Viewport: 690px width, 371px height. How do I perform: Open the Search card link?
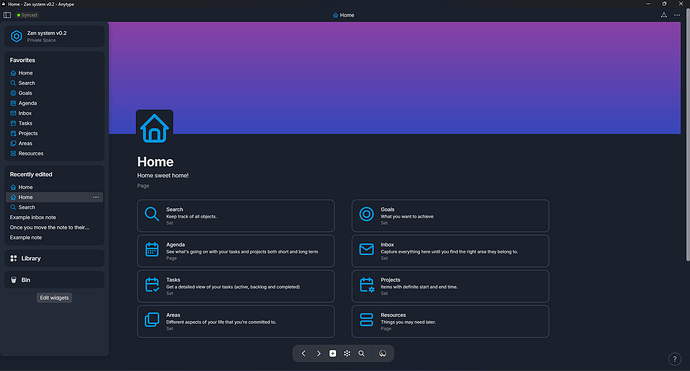coord(236,216)
